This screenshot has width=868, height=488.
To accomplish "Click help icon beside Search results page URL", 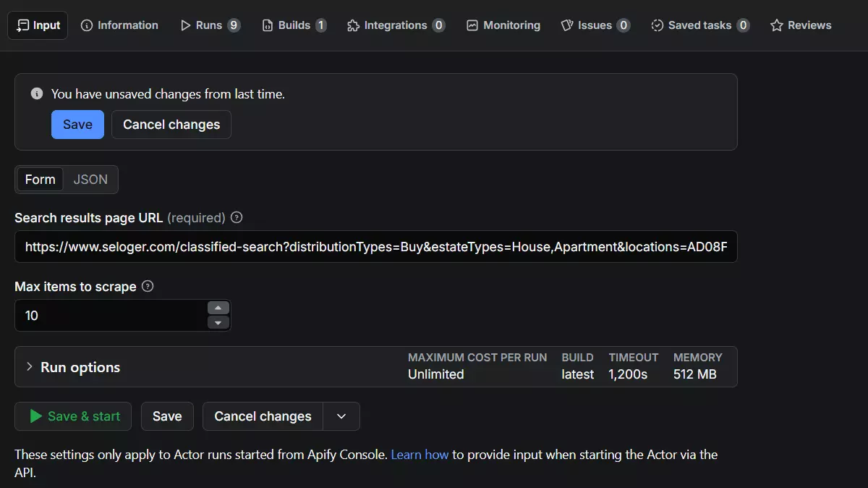I will tap(237, 217).
